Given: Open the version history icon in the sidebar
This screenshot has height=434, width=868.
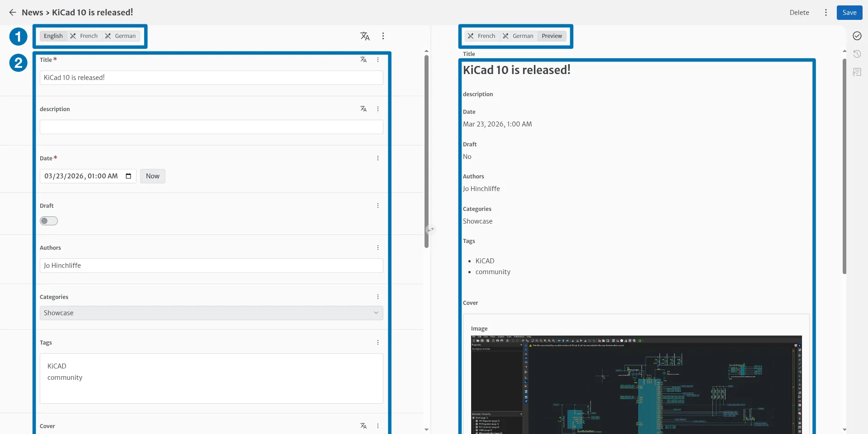Looking at the screenshot, I should (857, 54).
